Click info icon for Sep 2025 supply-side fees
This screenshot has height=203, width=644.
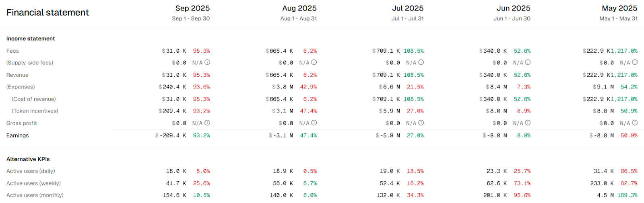click(207, 62)
